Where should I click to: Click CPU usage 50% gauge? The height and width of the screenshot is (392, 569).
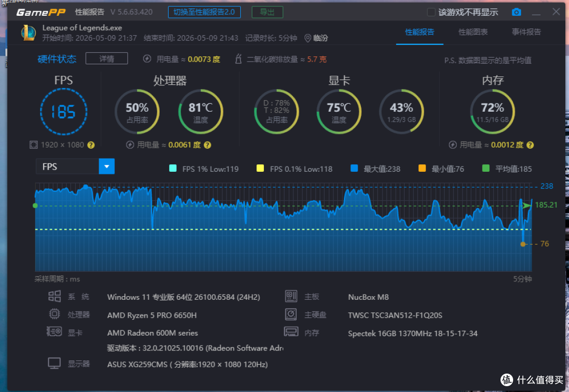[137, 111]
